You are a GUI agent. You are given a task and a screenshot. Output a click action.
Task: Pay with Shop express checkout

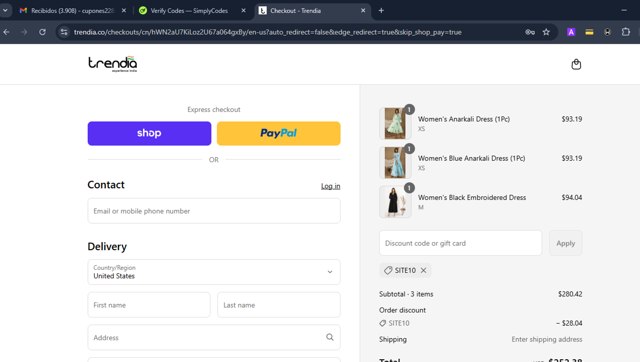click(x=149, y=133)
